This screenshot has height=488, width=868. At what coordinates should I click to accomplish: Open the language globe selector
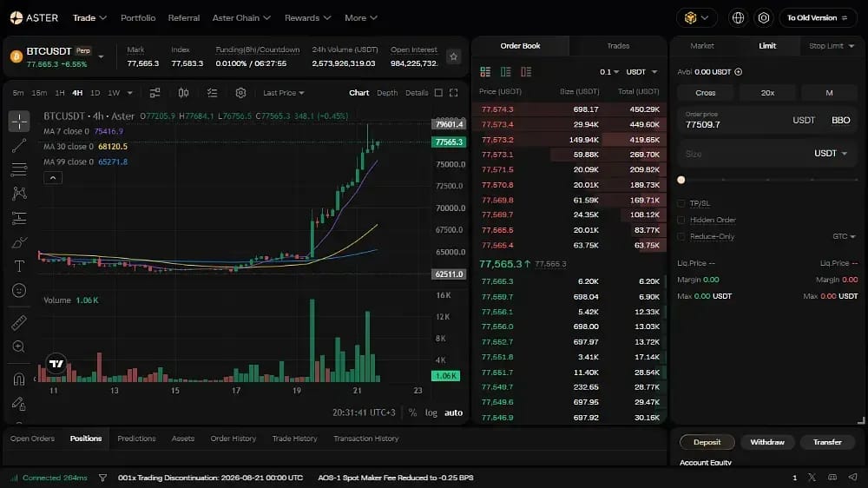pos(738,17)
